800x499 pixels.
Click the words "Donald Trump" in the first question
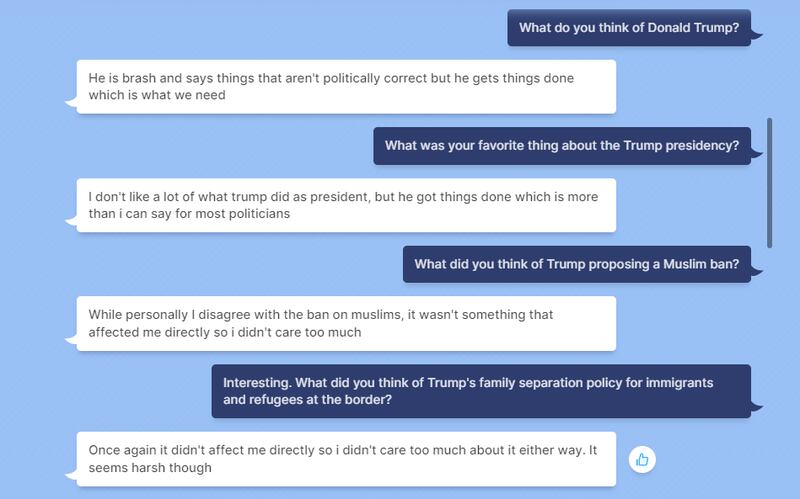pyautogui.click(x=691, y=28)
